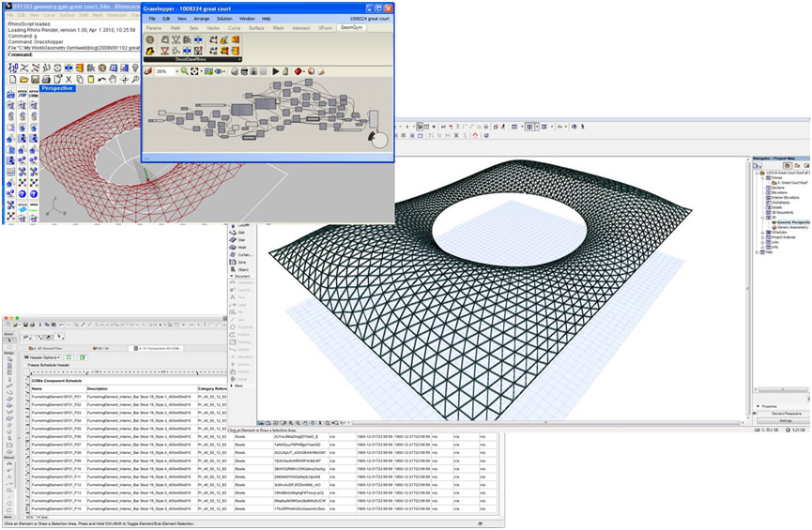Click the first green icon beside Header Options
This screenshot has width=812, height=530.
[x=69, y=357]
